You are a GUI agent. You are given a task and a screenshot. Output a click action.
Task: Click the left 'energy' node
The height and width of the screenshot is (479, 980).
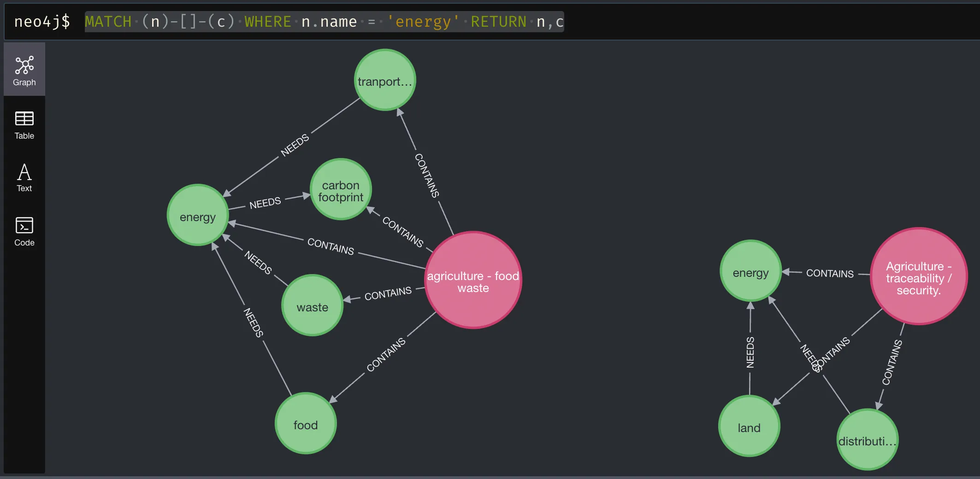coord(197,216)
